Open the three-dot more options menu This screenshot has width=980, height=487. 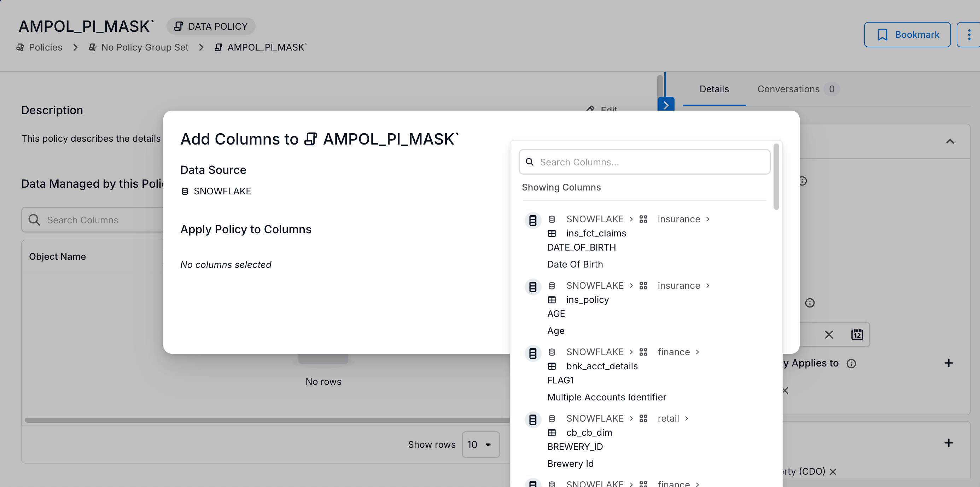point(969,35)
